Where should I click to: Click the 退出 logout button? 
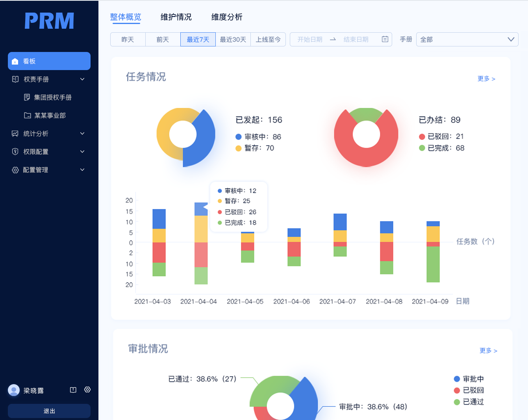pos(49,411)
